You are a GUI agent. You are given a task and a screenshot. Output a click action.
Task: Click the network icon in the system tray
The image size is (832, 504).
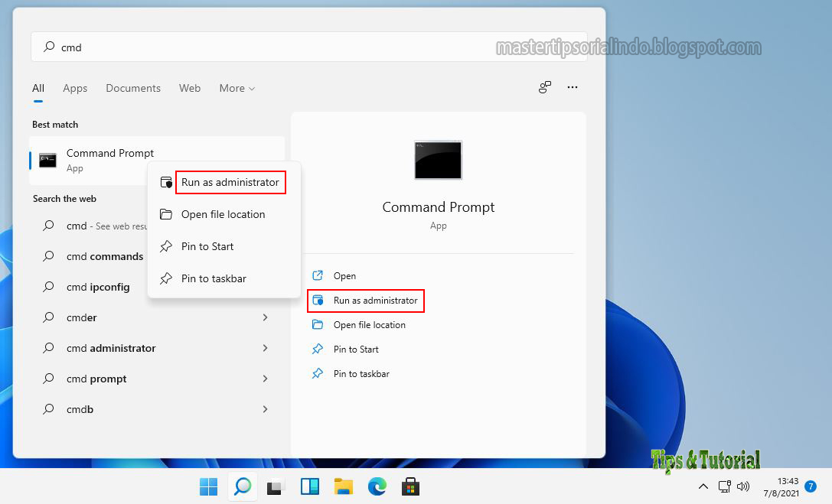point(724,486)
